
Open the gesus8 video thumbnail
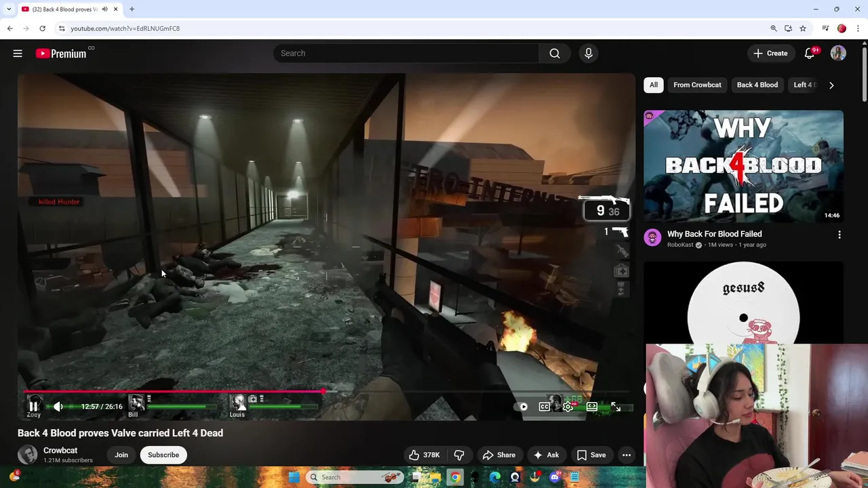pos(743,303)
